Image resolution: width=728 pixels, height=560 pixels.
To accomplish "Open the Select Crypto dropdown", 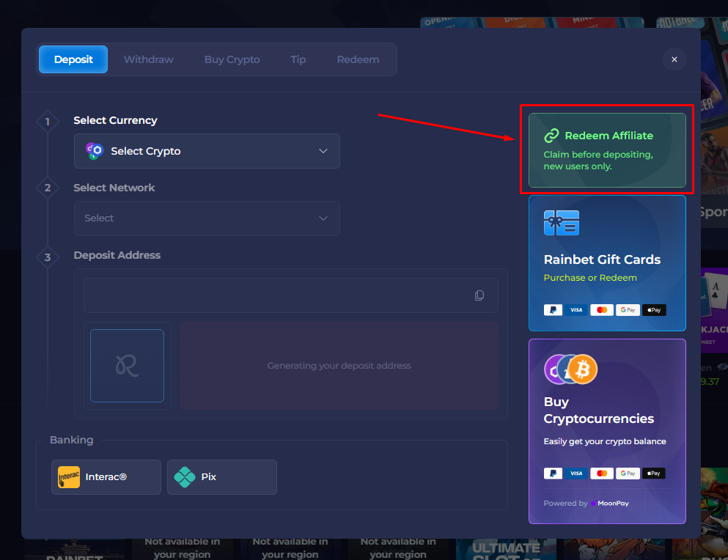I will [207, 151].
